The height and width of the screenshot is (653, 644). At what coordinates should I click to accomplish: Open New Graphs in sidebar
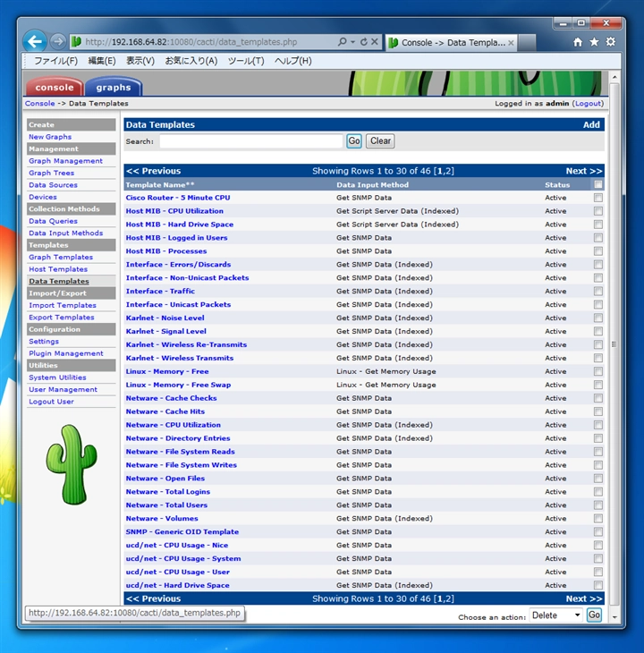coord(50,137)
